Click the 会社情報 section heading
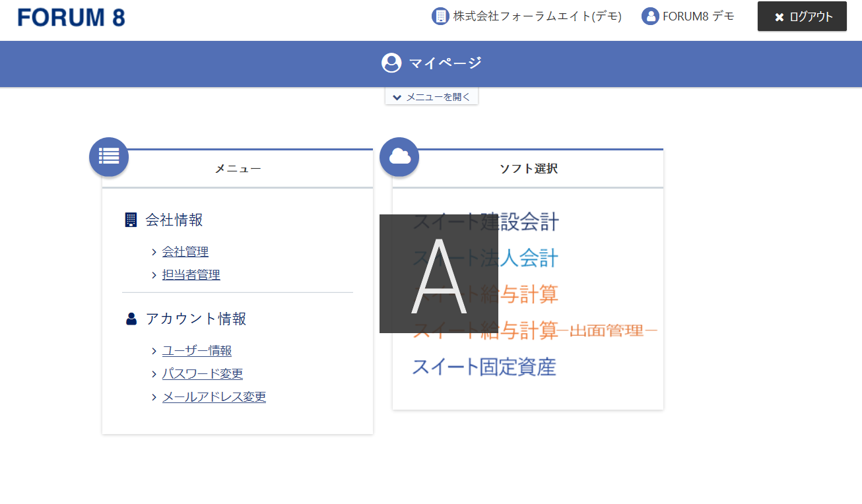The width and height of the screenshot is (862, 504). (x=174, y=220)
